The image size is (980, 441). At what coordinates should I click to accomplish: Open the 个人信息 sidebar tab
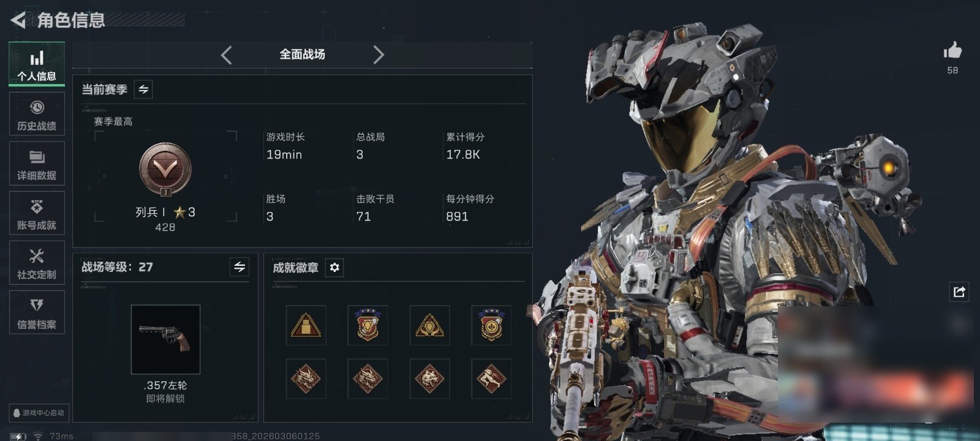tap(37, 64)
